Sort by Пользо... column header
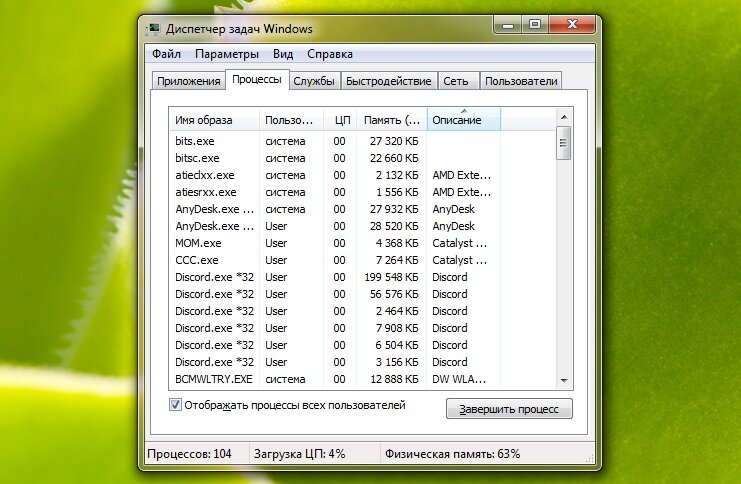 point(291,120)
